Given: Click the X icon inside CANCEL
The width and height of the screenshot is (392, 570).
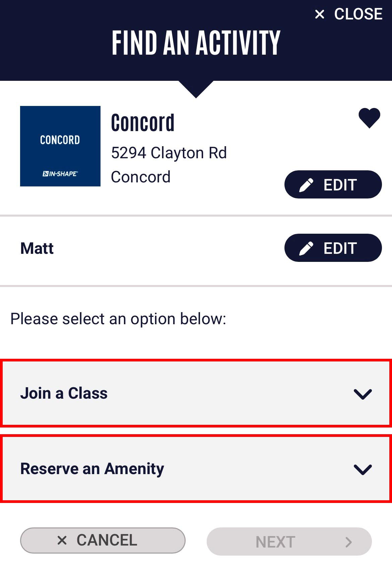Looking at the screenshot, I should point(62,540).
